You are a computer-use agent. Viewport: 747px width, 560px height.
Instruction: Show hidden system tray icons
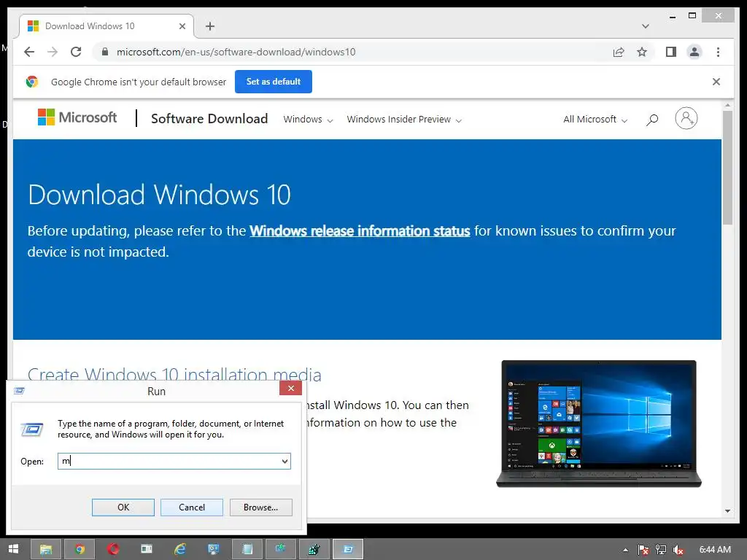click(x=625, y=550)
